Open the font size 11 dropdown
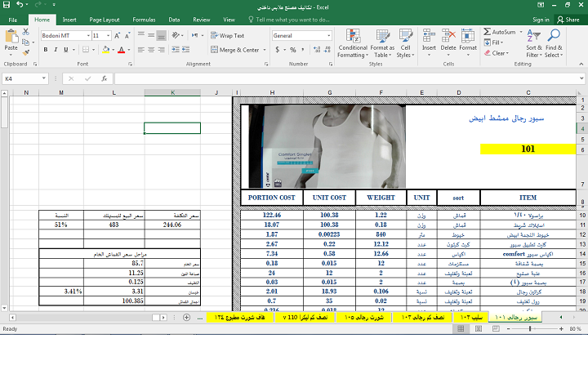 tap(109, 36)
